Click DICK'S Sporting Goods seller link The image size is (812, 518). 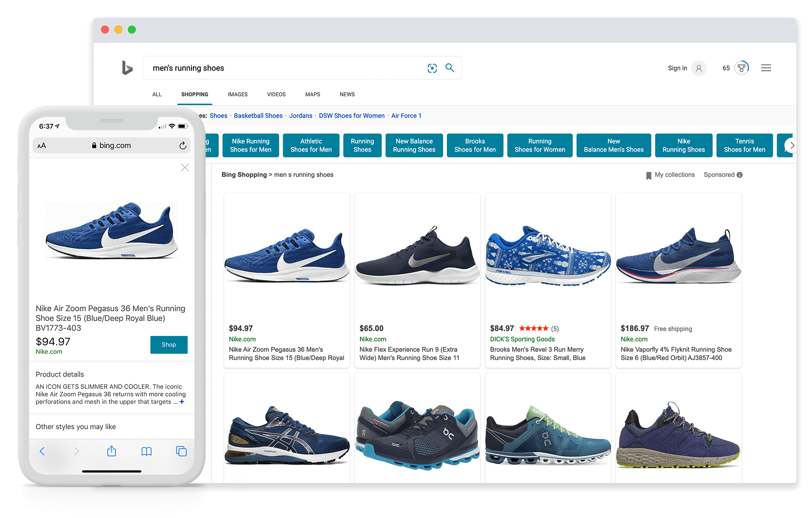tap(522, 339)
